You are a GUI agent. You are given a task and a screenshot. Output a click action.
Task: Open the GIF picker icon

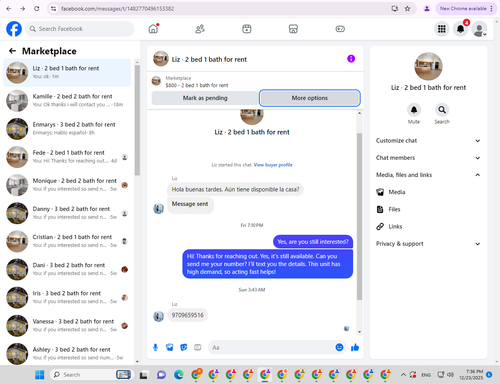[x=198, y=348]
